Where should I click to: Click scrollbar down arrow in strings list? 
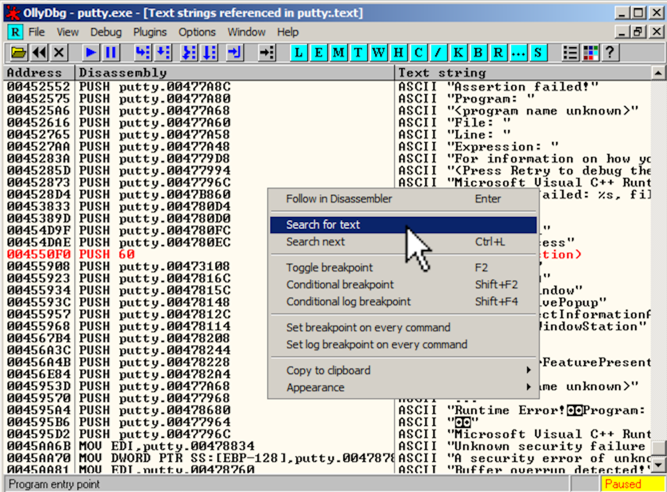click(x=658, y=464)
